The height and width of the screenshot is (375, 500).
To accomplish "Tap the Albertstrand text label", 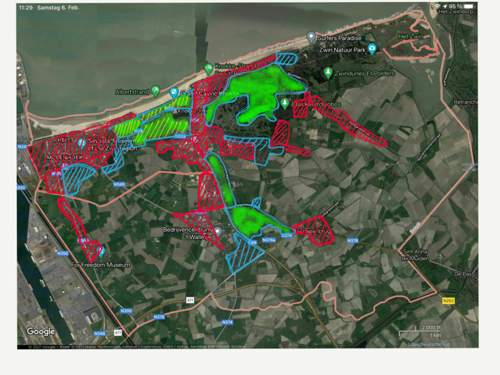I will point(132,92).
